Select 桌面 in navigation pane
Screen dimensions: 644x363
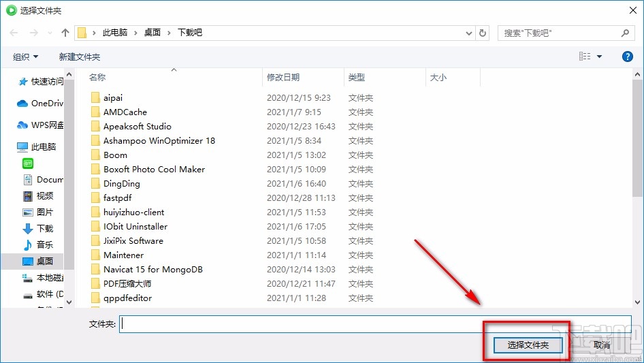[33, 262]
